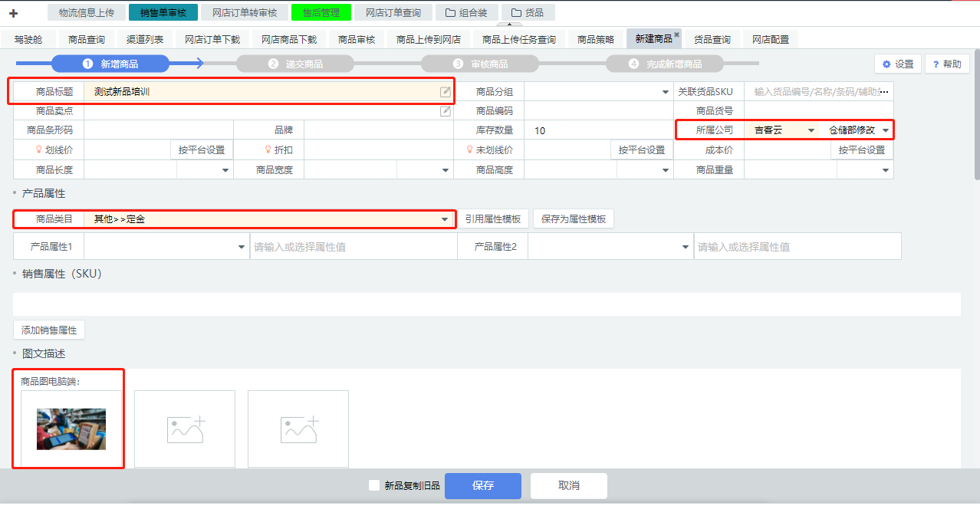Open the 商品类目 dropdown showing 其他>>定金
The height and width of the screenshot is (506, 980).
tap(444, 220)
